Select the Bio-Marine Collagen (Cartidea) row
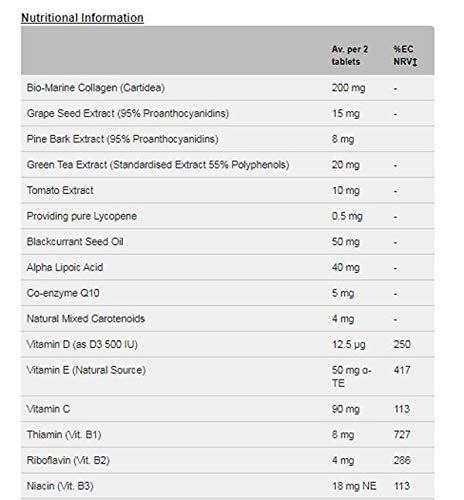This screenshot has height=500, width=464. click(228, 88)
